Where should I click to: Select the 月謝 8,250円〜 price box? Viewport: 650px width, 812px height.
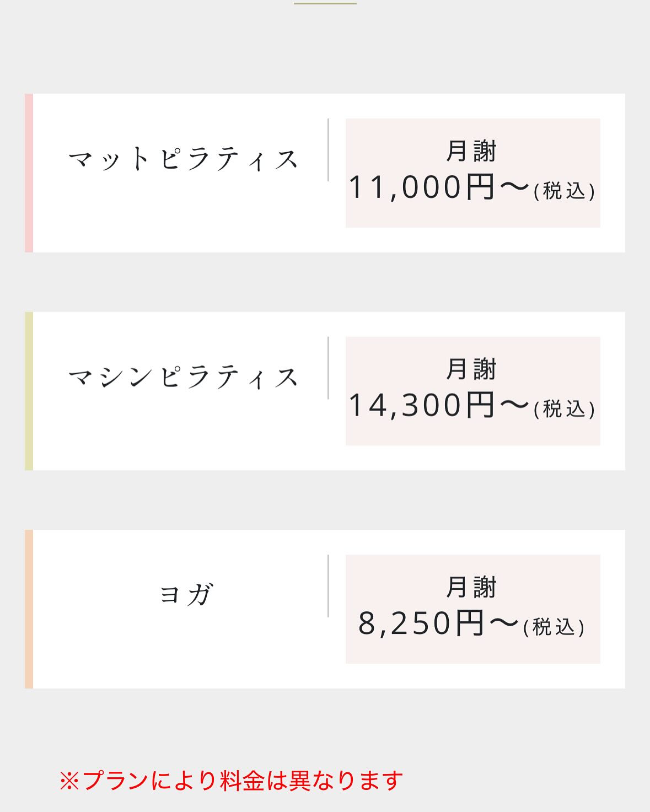click(x=473, y=609)
